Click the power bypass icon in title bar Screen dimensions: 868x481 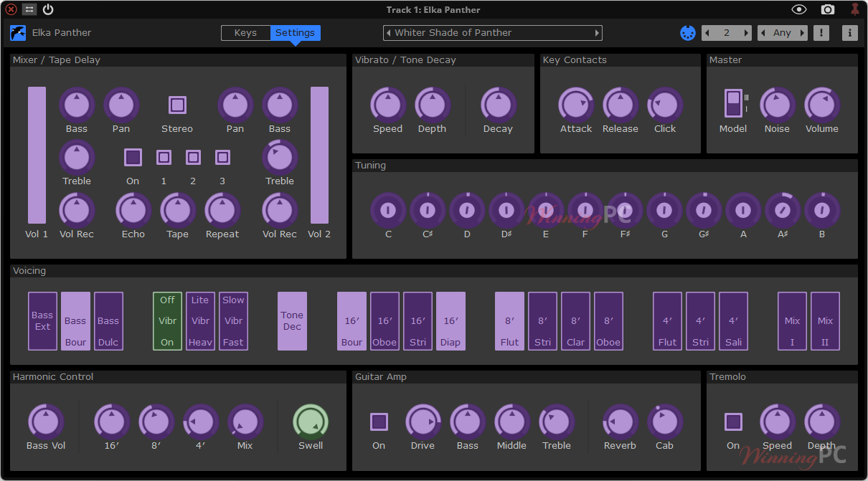(48, 9)
